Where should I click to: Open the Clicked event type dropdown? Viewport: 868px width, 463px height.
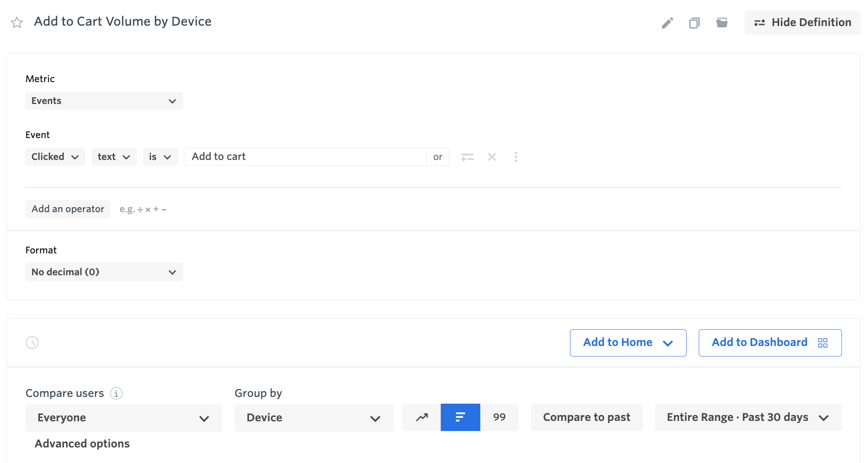[55, 157]
